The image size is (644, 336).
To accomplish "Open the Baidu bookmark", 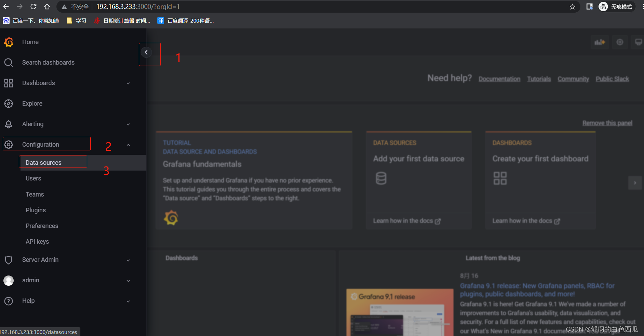I will click(x=31, y=21).
